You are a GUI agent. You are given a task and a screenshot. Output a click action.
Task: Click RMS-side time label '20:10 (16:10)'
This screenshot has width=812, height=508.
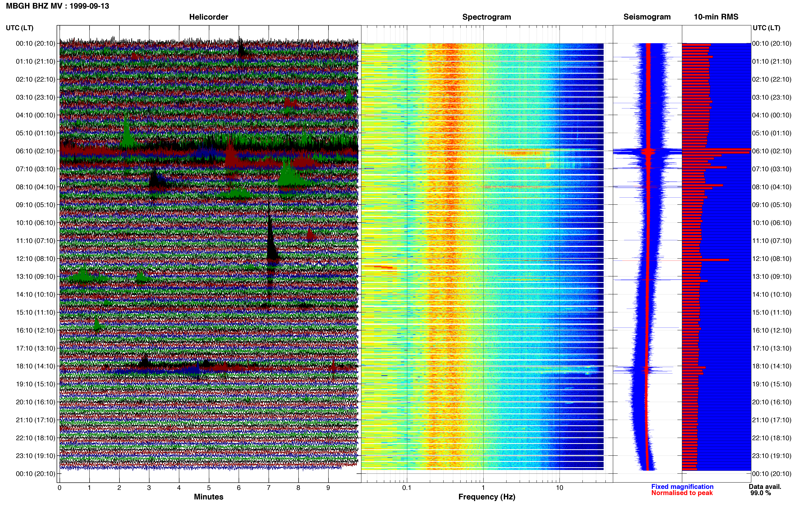click(x=772, y=402)
